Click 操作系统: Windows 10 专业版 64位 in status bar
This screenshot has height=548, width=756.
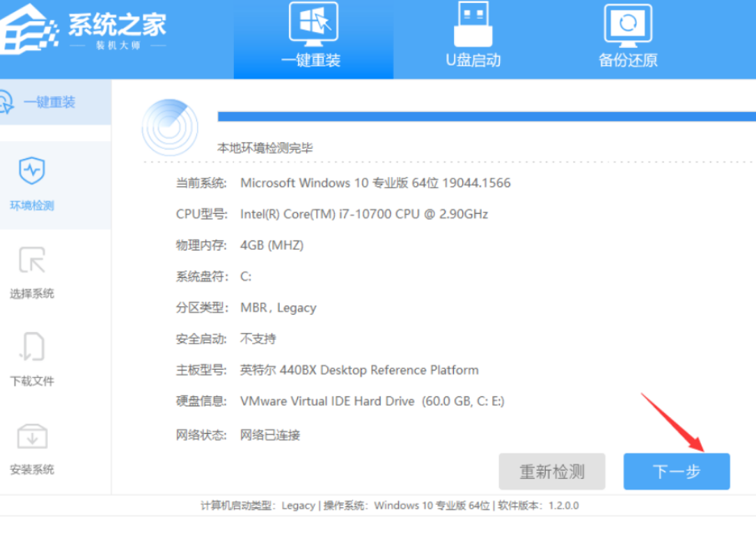click(x=407, y=506)
